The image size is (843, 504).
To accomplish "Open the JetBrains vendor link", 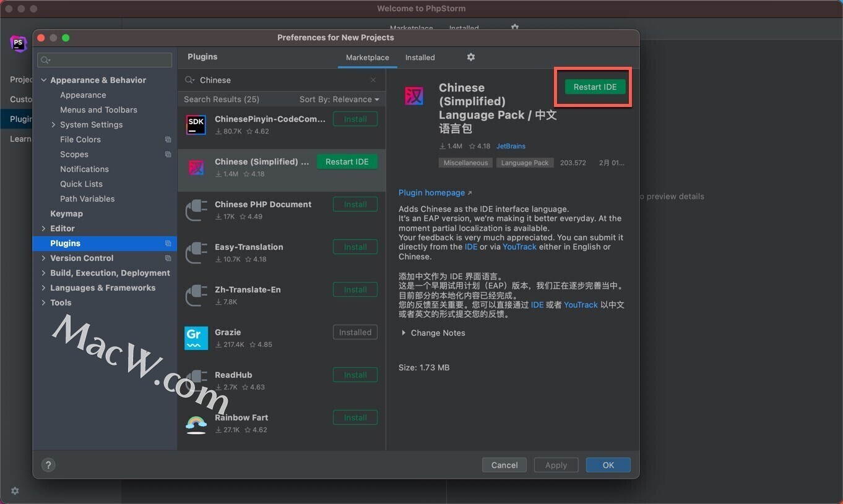I will click(x=511, y=147).
